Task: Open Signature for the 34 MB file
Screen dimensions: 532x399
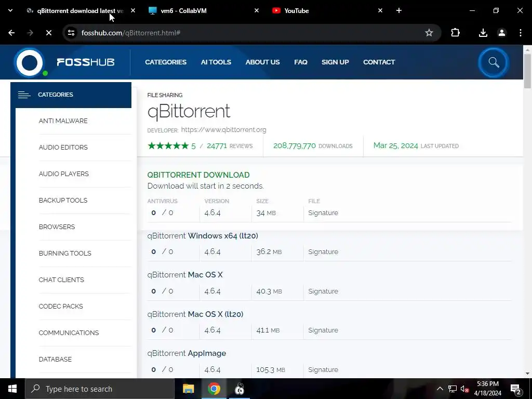Action: pyautogui.click(x=323, y=212)
